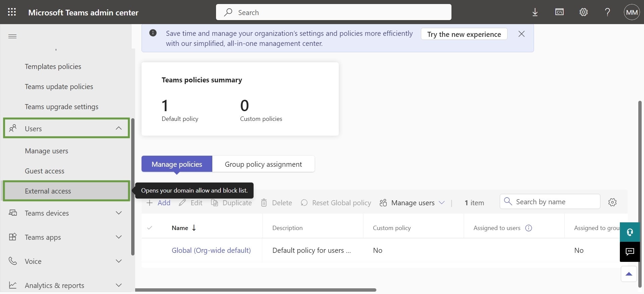The image size is (644, 294).
Task: Click the Assigned to users column header
Action: (x=497, y=228)
